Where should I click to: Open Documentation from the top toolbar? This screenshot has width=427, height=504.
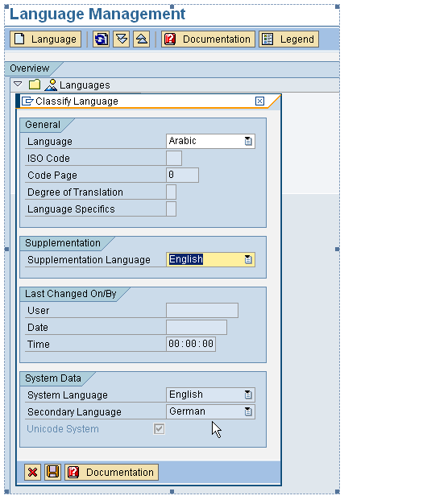click(208, 39)
